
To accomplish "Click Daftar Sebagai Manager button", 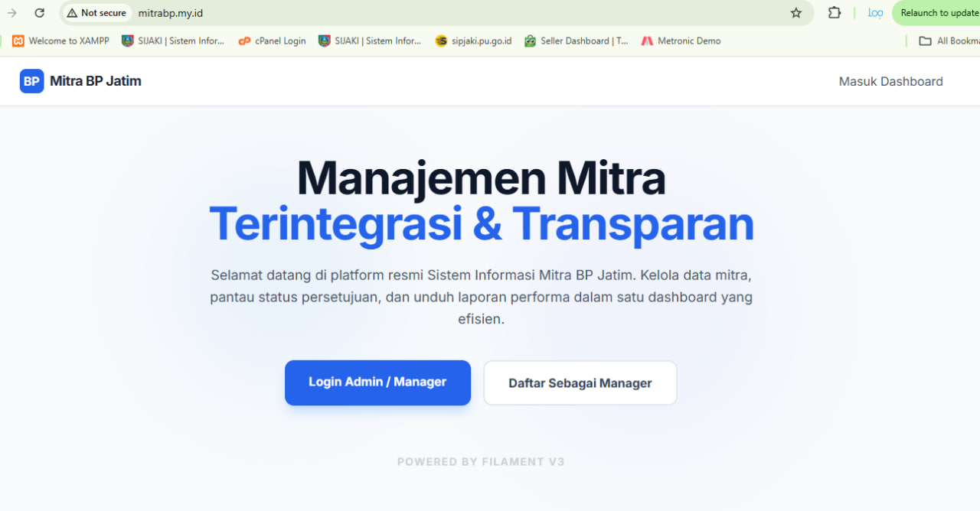I will (x=580, y=382).
